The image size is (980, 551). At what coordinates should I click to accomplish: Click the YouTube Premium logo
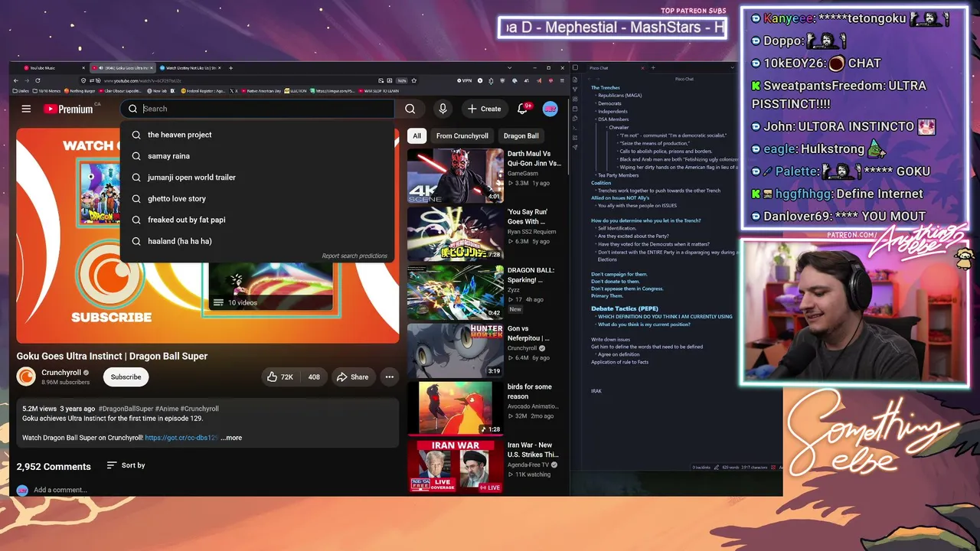tap(68, 109)
